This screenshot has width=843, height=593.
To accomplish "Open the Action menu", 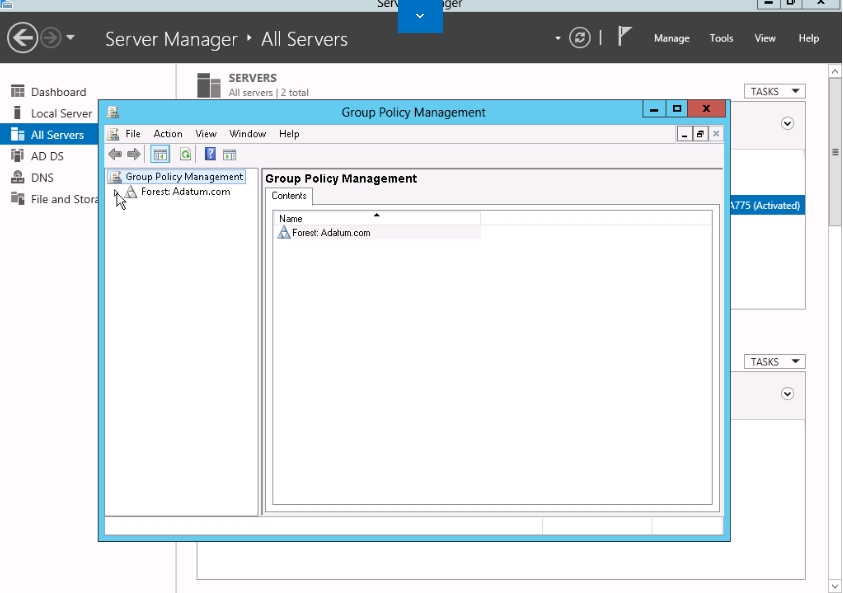I will [168, 134].
